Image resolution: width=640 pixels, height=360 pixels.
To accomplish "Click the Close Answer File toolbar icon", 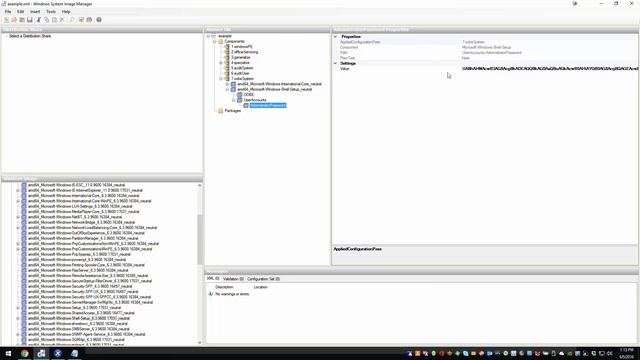I will tap(22, 20).
